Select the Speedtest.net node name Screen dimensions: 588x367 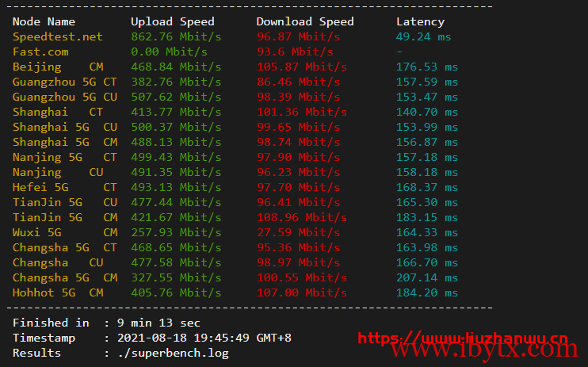[x=57, y=36]
